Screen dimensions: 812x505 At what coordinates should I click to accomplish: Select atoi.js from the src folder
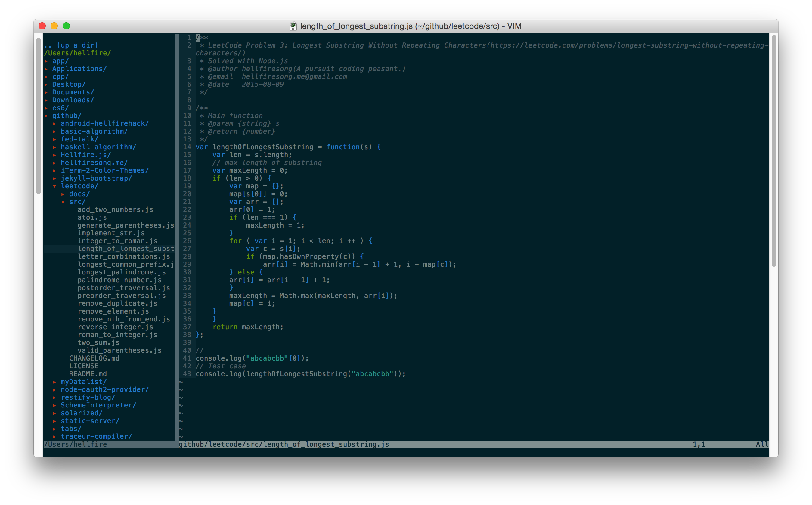[x=92, y=217]
